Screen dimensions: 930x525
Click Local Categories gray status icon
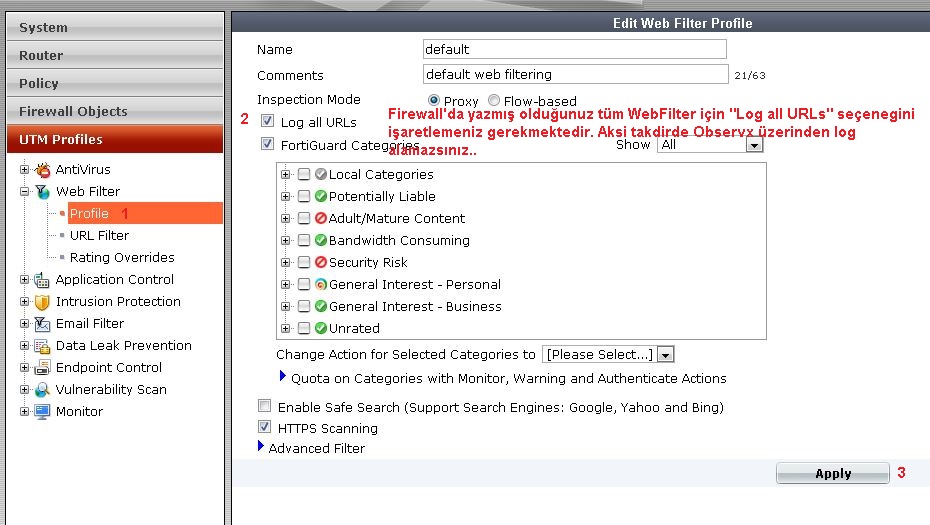click(x=321, y=174)
